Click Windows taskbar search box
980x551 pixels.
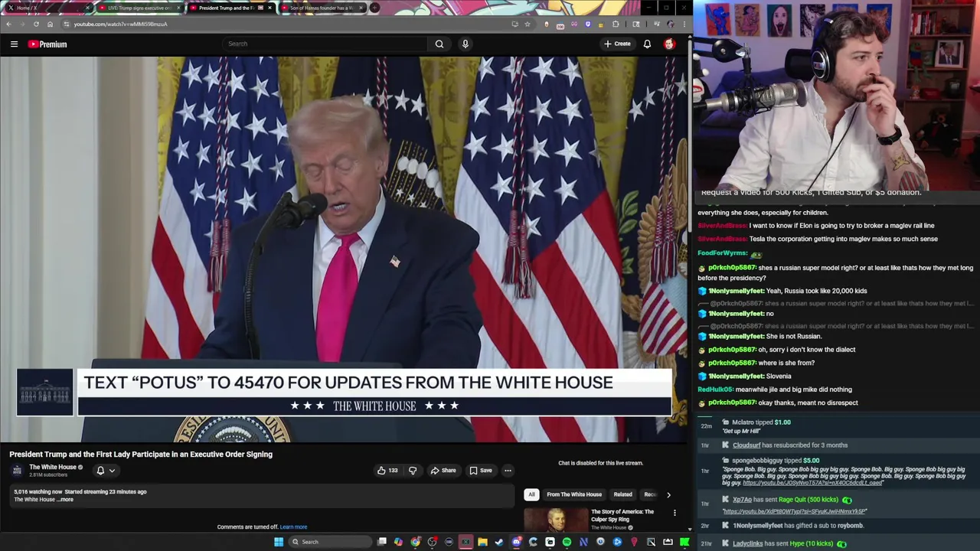pyautogui.click(x=330, y=542)
